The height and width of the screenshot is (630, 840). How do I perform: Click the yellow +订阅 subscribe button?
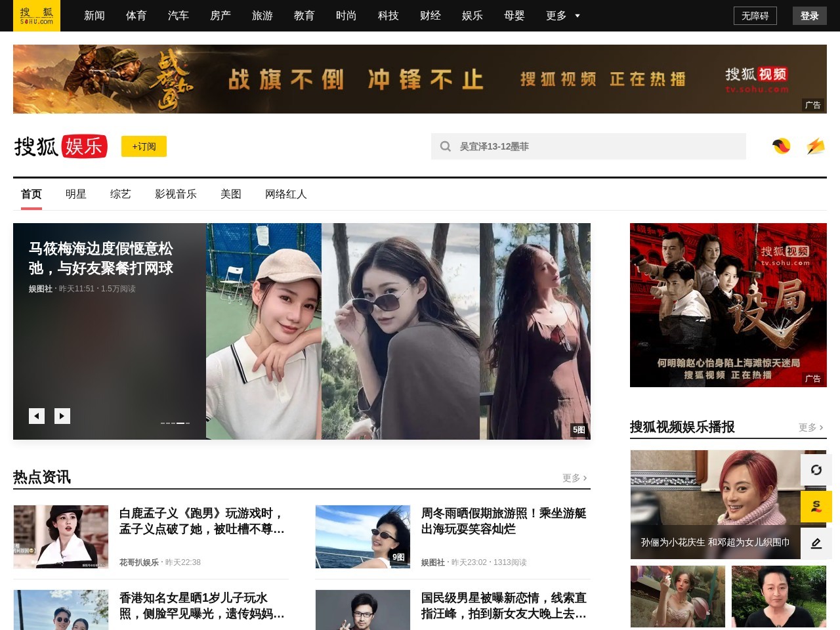click(x=144, y=146)
